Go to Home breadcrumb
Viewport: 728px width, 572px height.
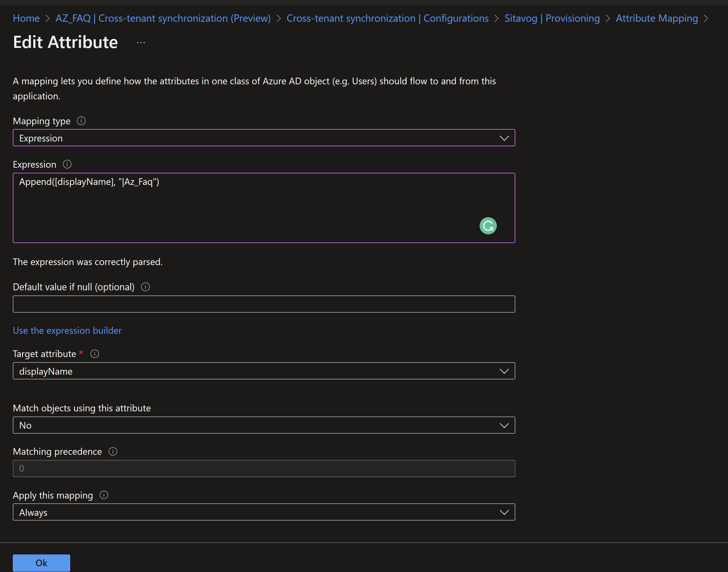tap(26, 19)
